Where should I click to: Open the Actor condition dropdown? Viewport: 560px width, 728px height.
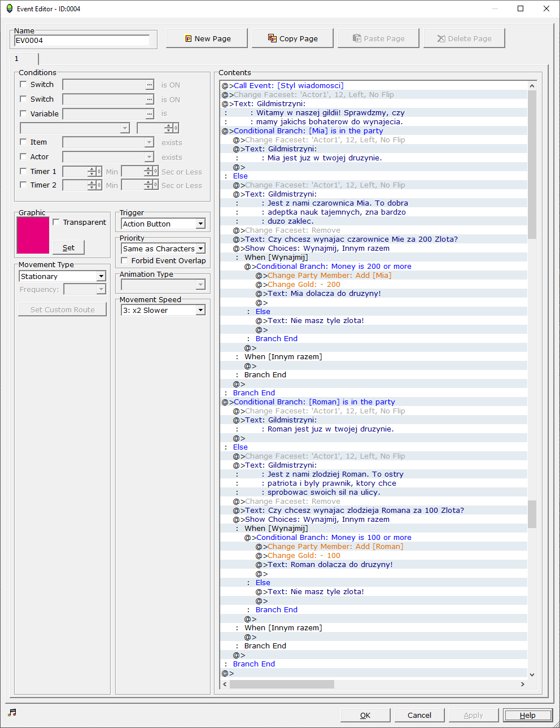(108, 157)
